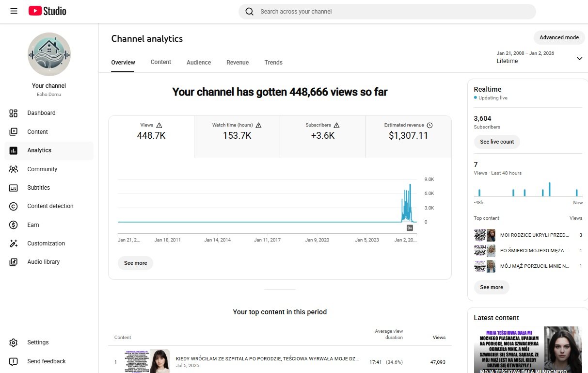The image size is (588, 373).
Task: Click the warning icon beside Watch time
Action: (x=258, y=125)
